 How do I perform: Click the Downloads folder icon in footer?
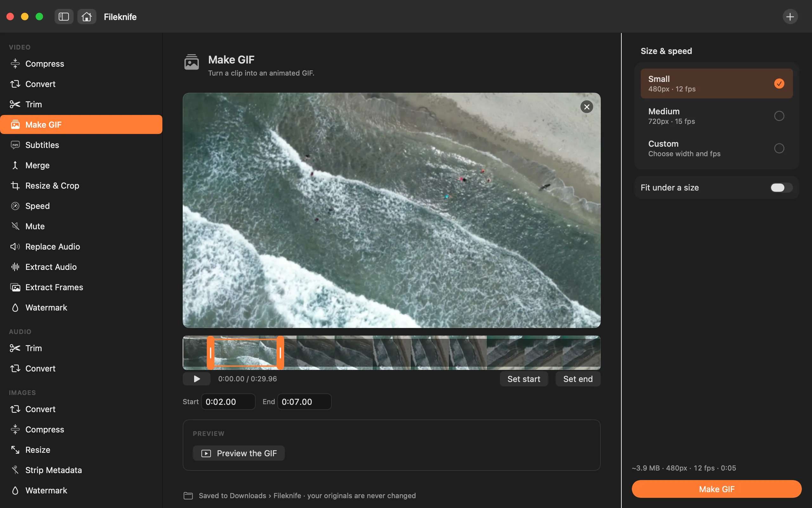(x=188, y=496)
